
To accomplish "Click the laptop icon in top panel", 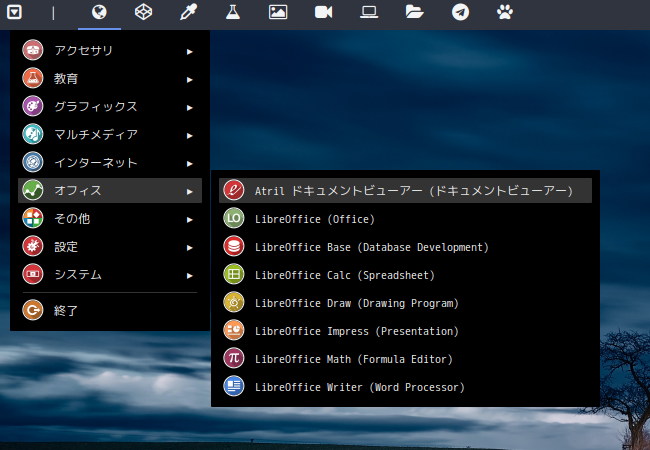I will click(369, 12).
